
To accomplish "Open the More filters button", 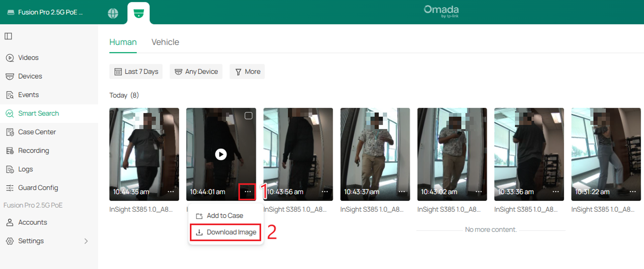I will click(x=247, y=71).
